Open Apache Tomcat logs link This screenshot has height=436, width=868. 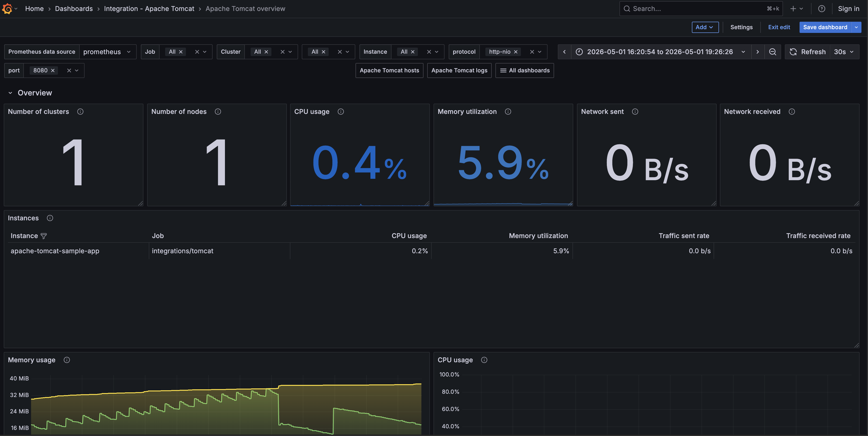[x=459, y=70]
